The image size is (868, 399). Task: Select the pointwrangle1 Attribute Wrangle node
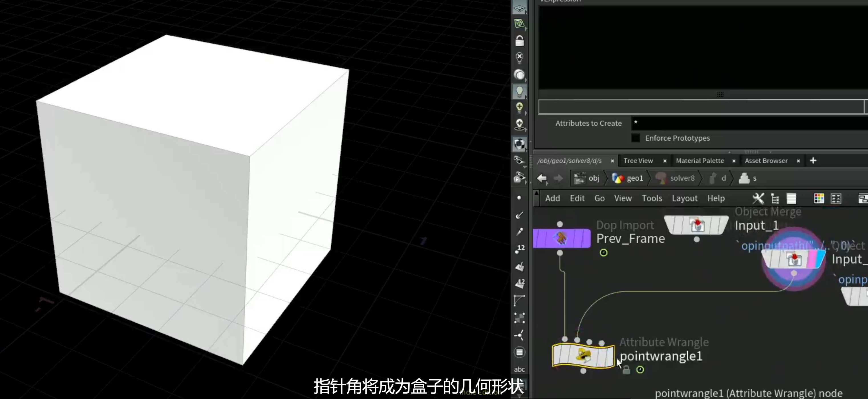coord(583,355)
